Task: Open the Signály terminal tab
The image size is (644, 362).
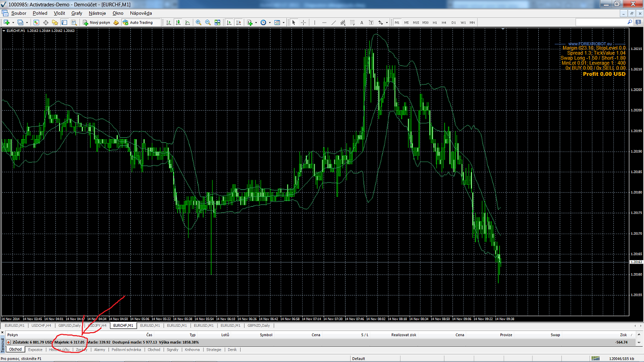Action: click(172, 349)
